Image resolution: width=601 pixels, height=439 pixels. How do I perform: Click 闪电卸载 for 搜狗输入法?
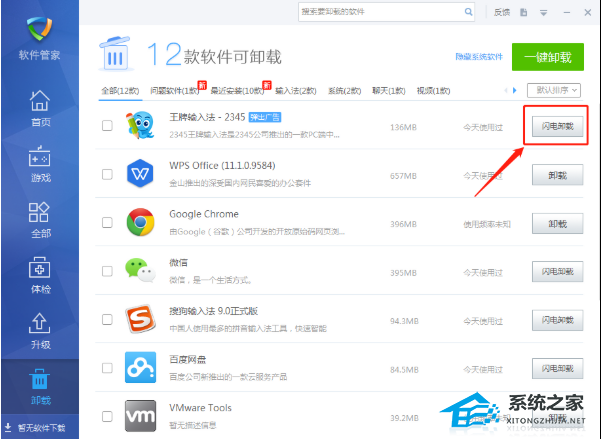click(557, 320)
